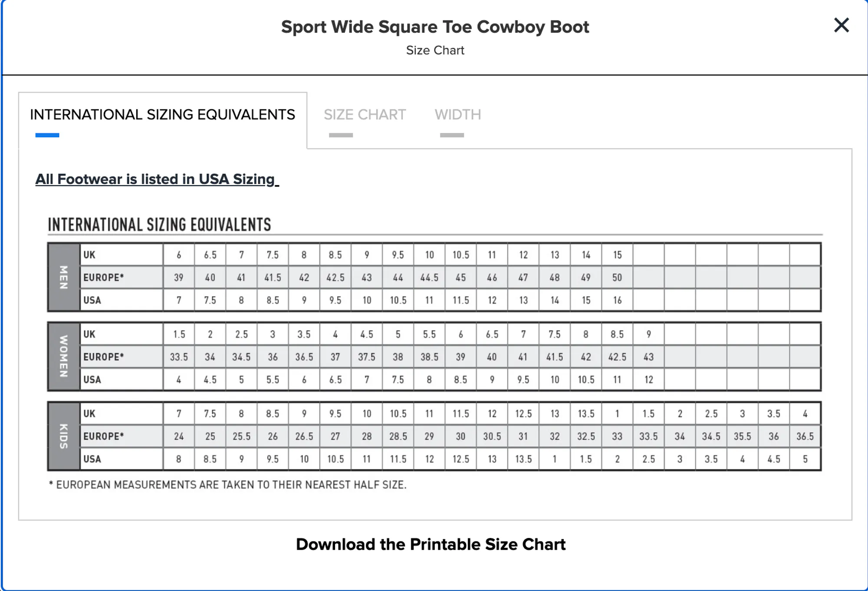Open the Width tab

pyautogui.click(x=457, y=115)
